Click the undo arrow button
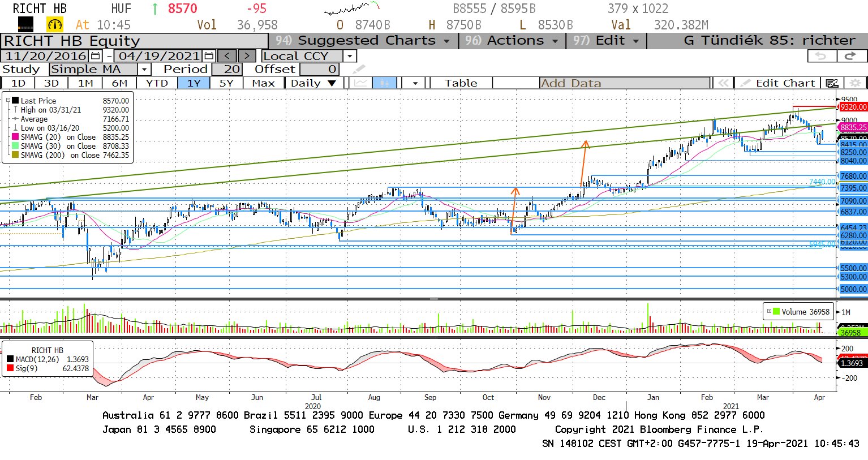This screenshot has height=460, width=868. (x=821, y=56)
